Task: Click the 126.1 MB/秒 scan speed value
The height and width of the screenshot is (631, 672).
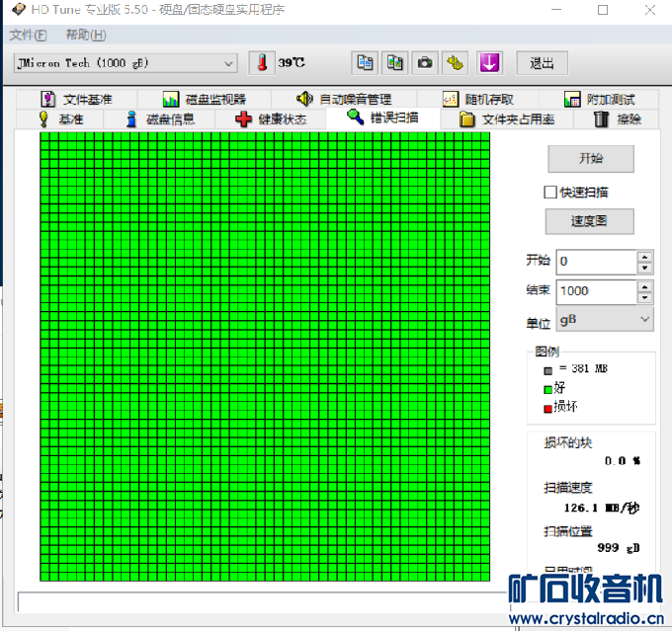Action: (x=601, y=508)
